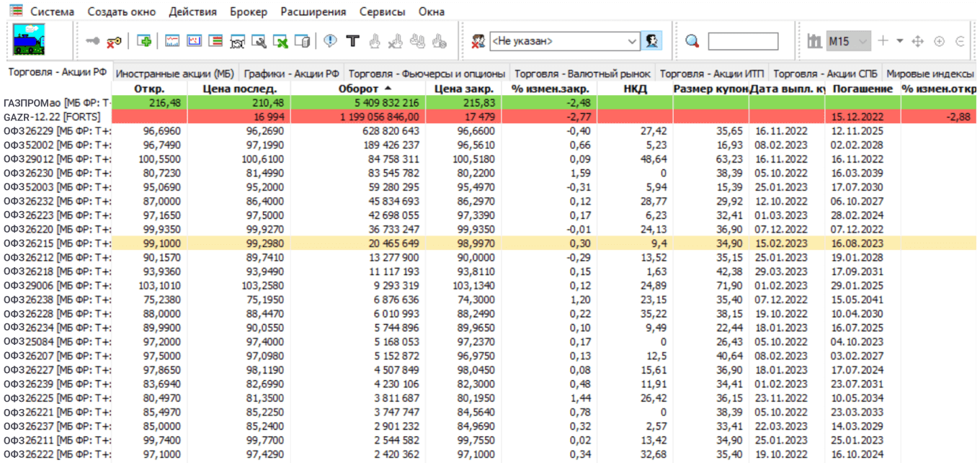The width and height of the screenshot is (980, 463).
Task: Select the highlighted ОФЗ26215 row
Action: 56,243
